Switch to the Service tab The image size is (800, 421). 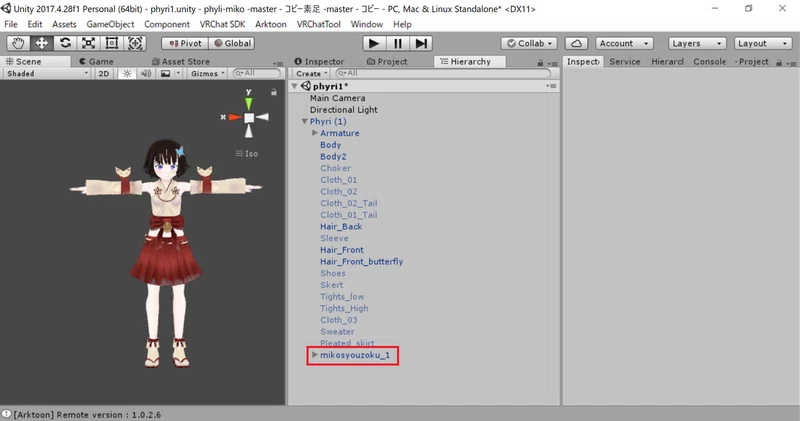pos(624,61)
